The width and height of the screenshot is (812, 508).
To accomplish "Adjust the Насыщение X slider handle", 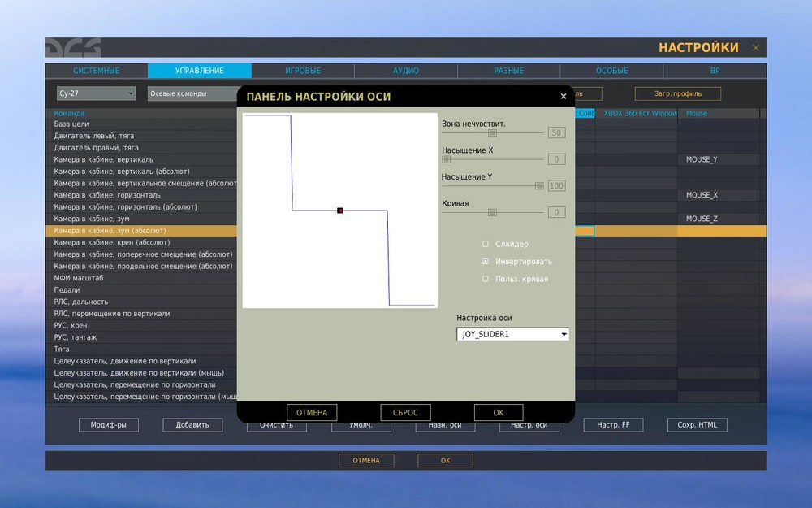I will (x=446, y=159).
